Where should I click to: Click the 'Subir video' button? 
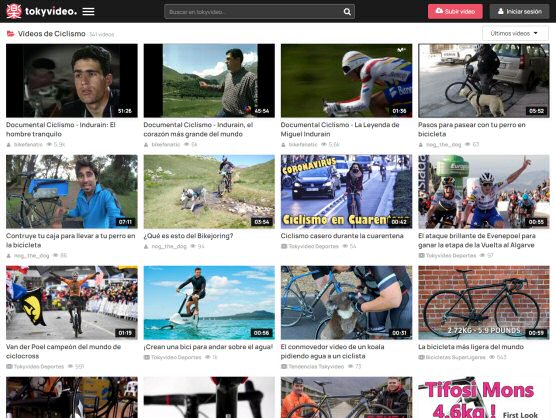[455, 11]
